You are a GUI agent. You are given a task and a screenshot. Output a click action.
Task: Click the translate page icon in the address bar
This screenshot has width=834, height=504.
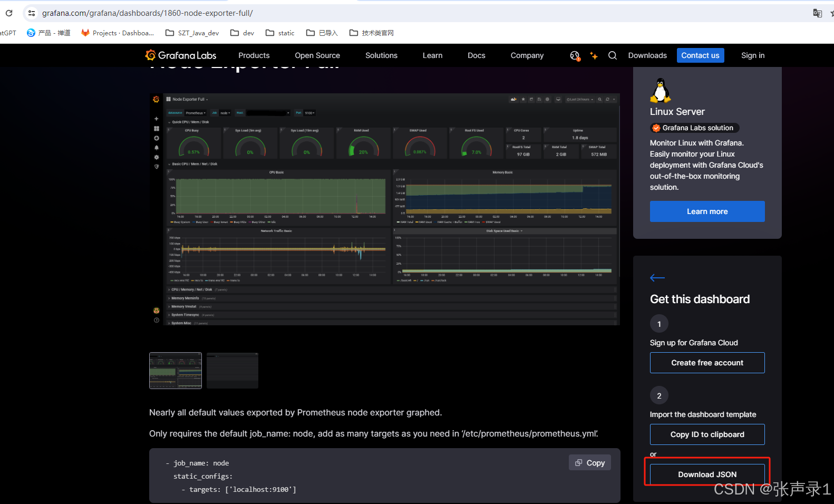(x=817, y=13)
